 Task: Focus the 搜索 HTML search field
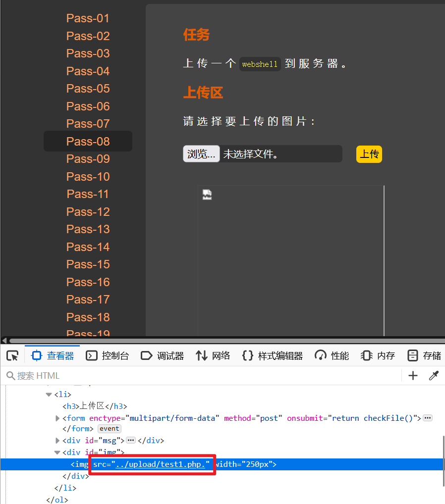[x=203, y=375]
